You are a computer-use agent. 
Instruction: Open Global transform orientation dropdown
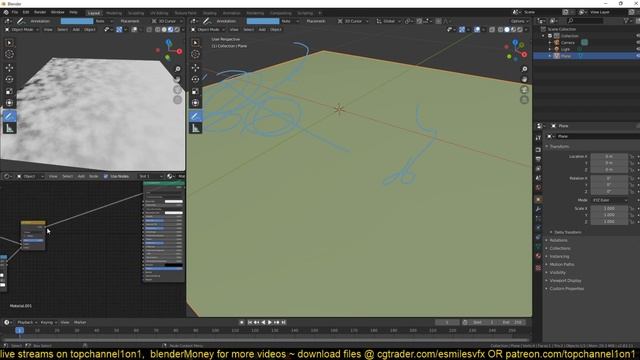388,21
